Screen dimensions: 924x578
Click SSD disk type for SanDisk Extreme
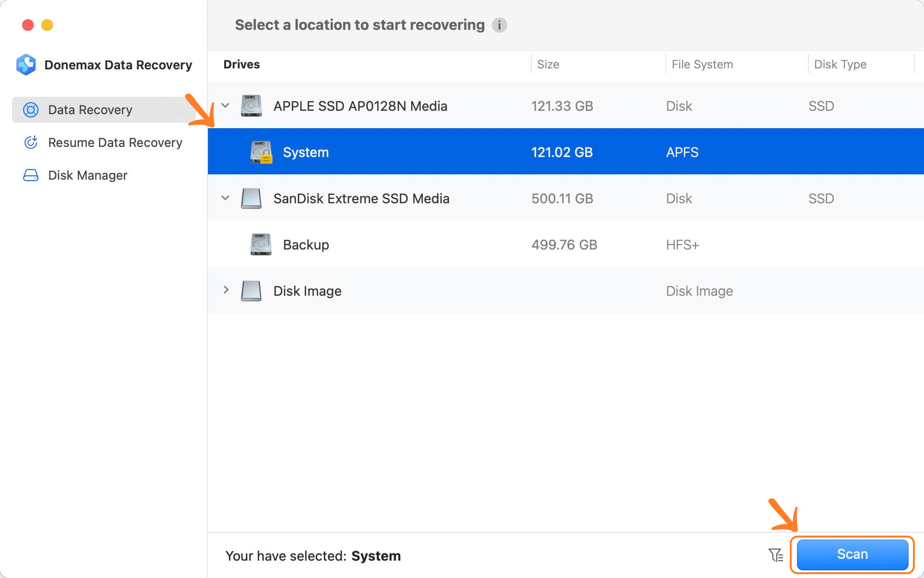(821, 198)
